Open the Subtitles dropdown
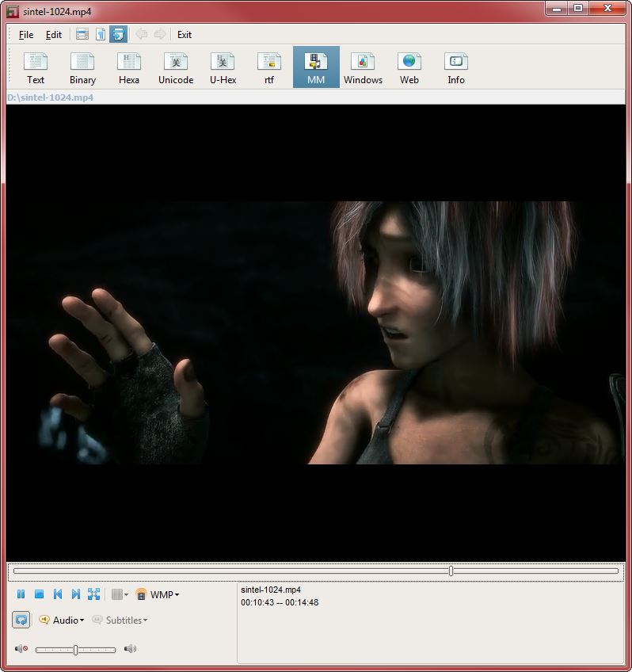The image size is (632, 672). pos(120,620)
